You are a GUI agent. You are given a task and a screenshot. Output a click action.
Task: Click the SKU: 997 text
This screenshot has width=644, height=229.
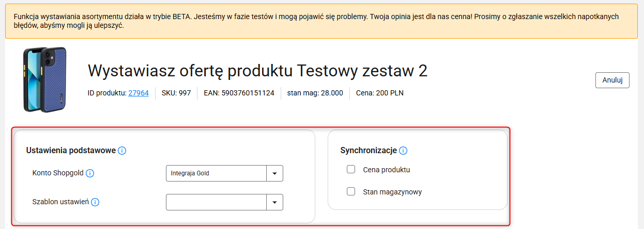(x=176, y=93)
